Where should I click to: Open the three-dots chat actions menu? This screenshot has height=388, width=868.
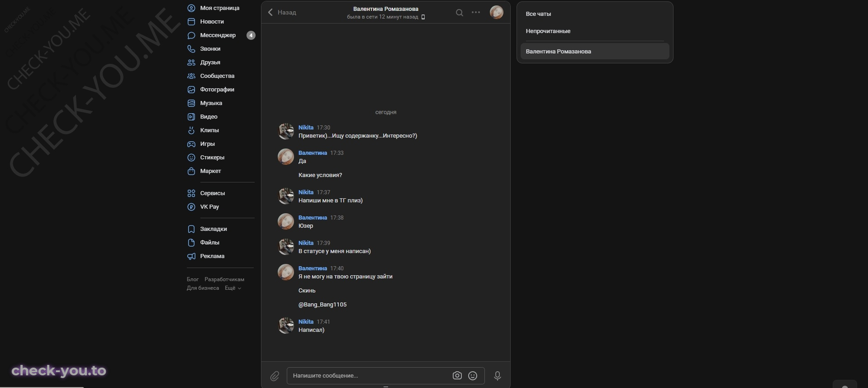click(x=476, y=12)
